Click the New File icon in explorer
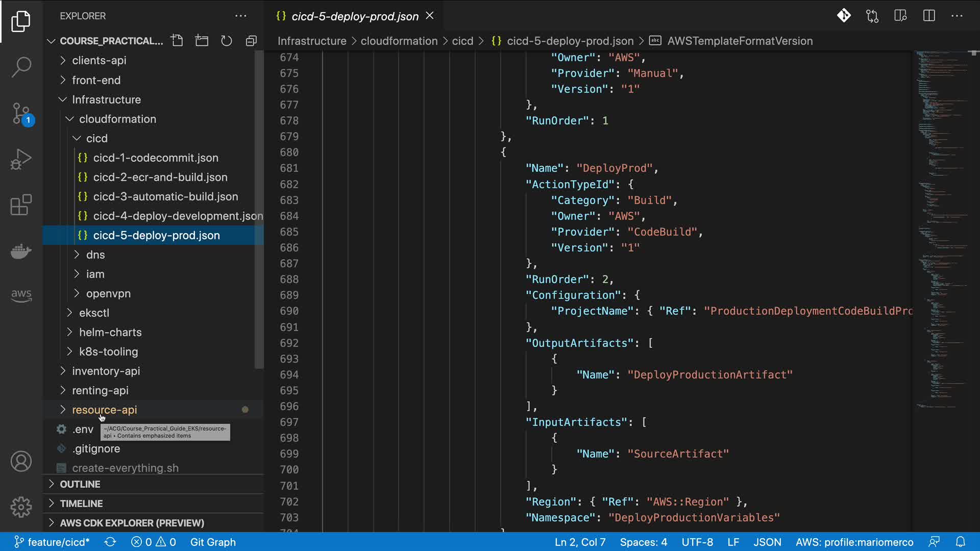This screenshot has width=980, height=551. click(x=177, y=41)
